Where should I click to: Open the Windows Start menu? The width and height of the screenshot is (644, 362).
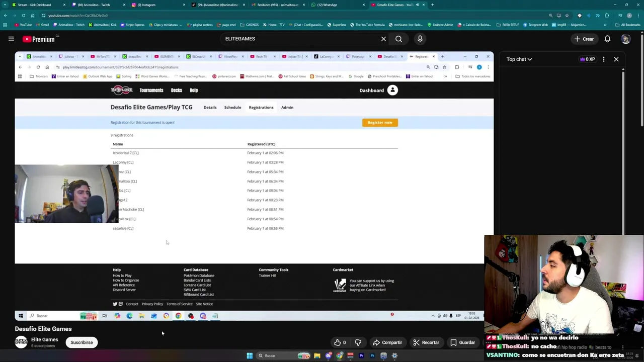(x=249, y=355)
